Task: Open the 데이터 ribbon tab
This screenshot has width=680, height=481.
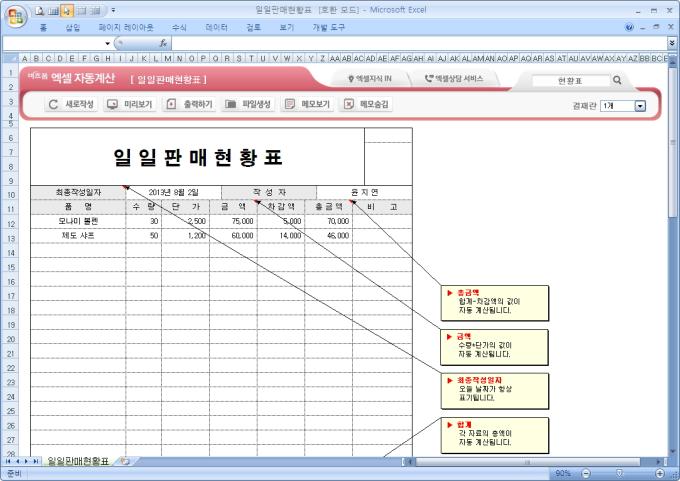Action: (216, 27)
